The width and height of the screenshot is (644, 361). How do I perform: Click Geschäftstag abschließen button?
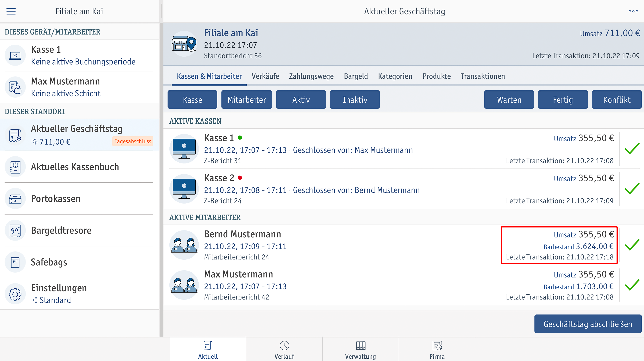[588, 324]
